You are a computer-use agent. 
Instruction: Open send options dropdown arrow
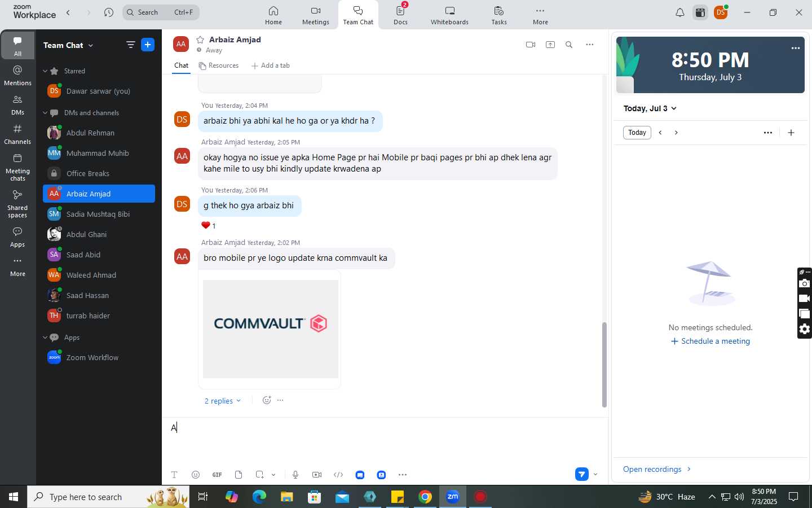tap(595, 474)
